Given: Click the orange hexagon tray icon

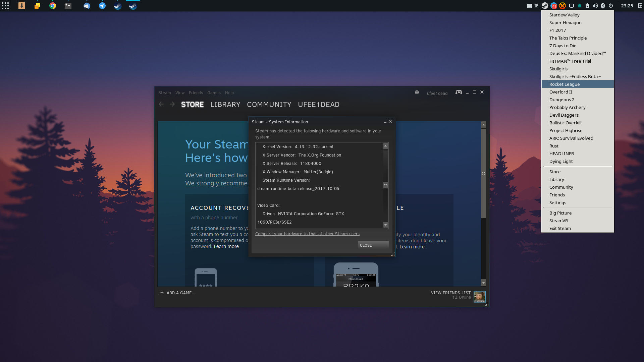Looking at the screenshot, I should point(562,6).
